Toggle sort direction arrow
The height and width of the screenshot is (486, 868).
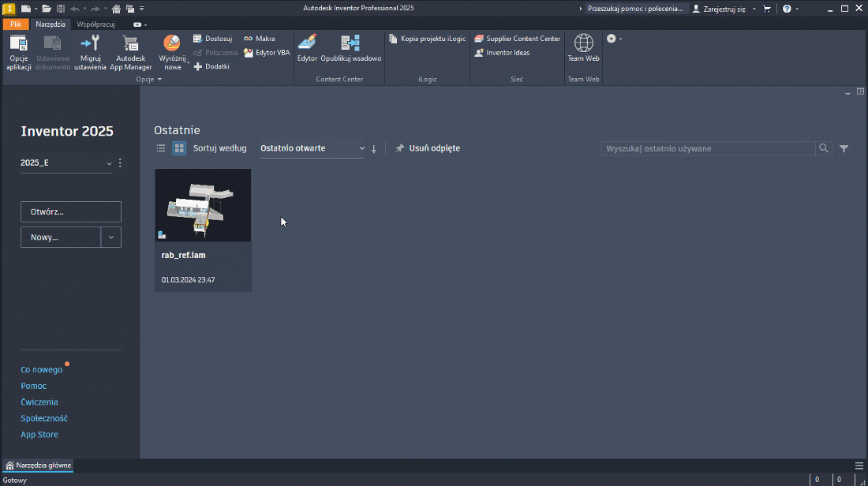point(374,148)
